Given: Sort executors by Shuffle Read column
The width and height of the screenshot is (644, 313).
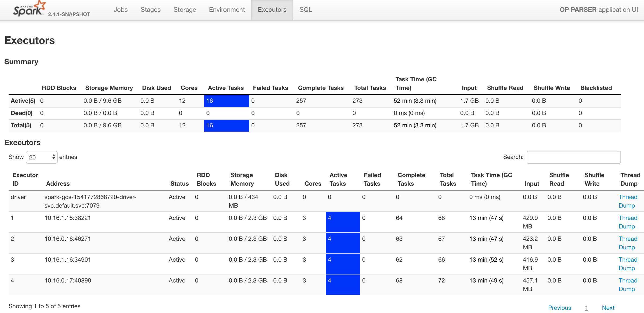Looking at the screenshot, I should click(x=559, y=179).
